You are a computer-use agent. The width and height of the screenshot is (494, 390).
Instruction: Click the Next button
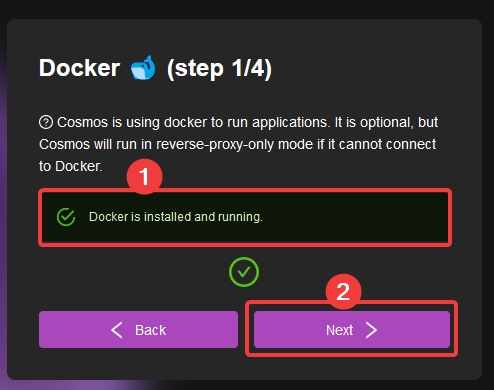point(352,330)
